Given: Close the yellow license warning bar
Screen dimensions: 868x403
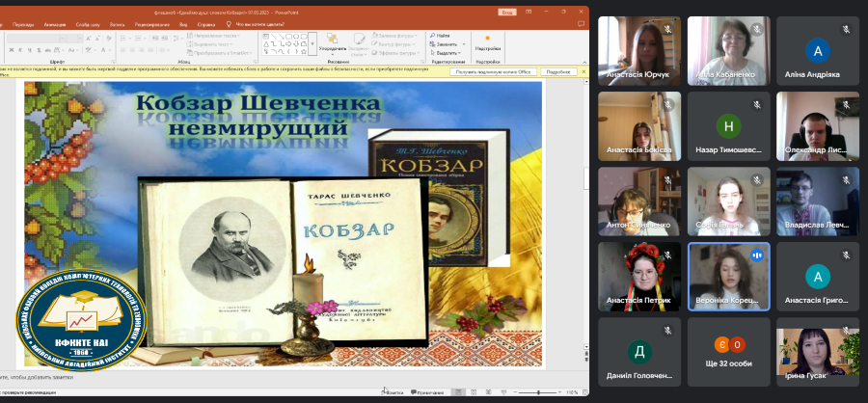Looking at the screenshot, I should point(583,72).
